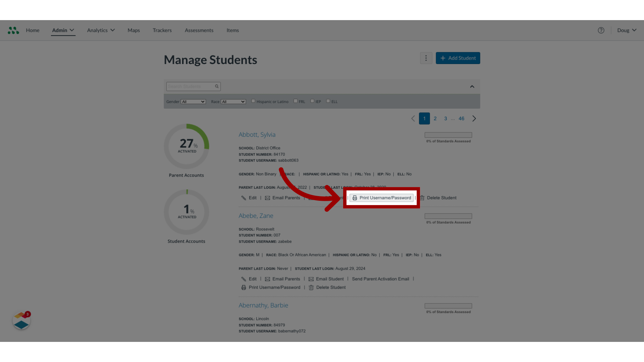This screenshot has height=362, width=644.
Task: Click Delete Student for Abbott, Sylvia
Action: point(441,198)
